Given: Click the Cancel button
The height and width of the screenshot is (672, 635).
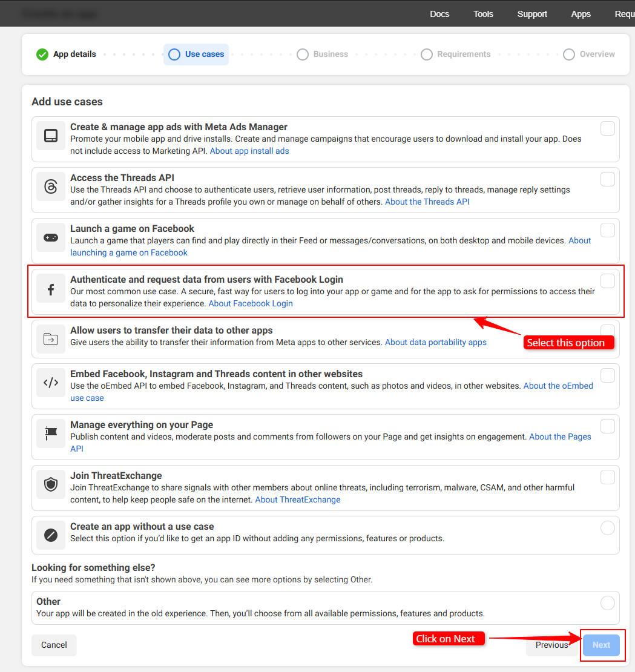Looking at the screenshot, I should point(54,645).
